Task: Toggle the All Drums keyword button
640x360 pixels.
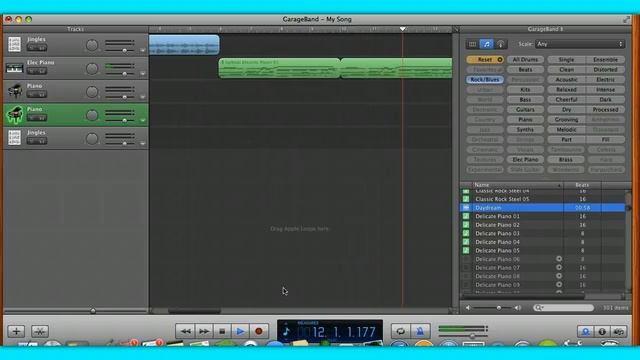Action: click(x=525, y=60)
